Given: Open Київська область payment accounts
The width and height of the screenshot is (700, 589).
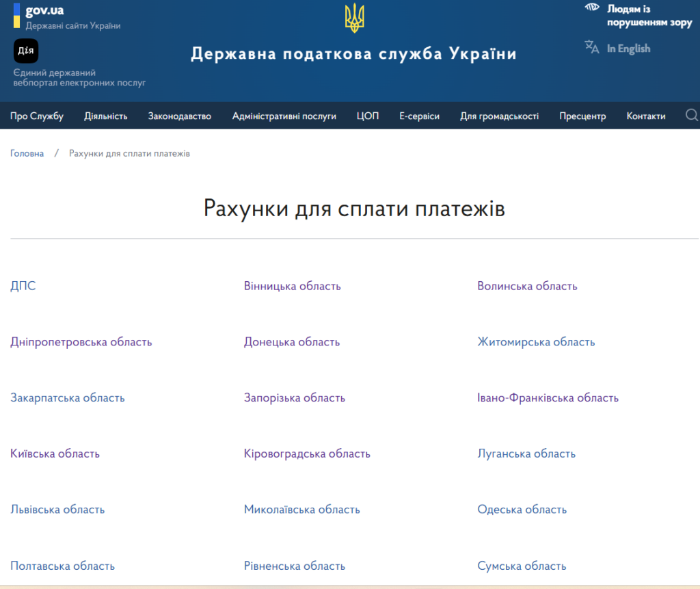Looking at the screenshot, I should 55,454.
